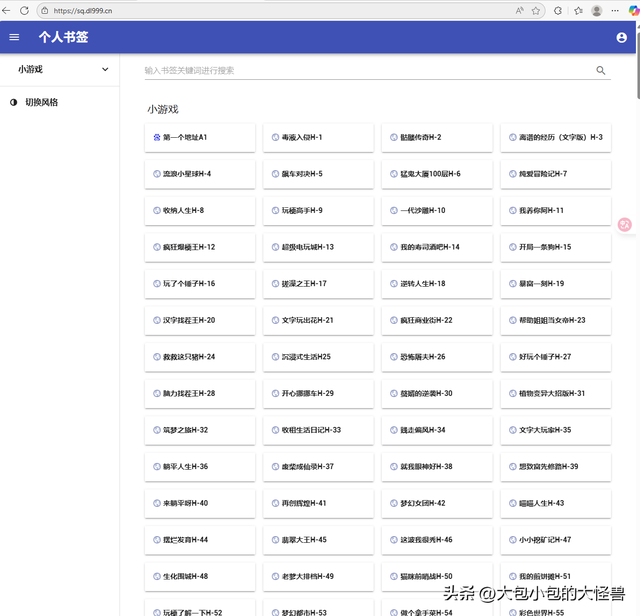Screen dimensions: 640x616
Task: Toggle 切换风格 theme style
Action: click(x=40, y=102)
